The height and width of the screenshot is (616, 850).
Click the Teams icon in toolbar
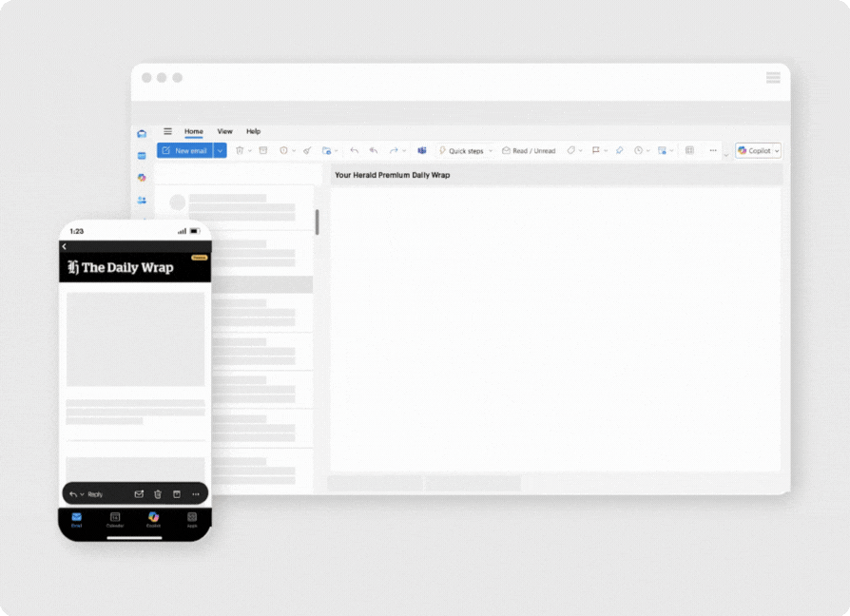coord(421,150)
